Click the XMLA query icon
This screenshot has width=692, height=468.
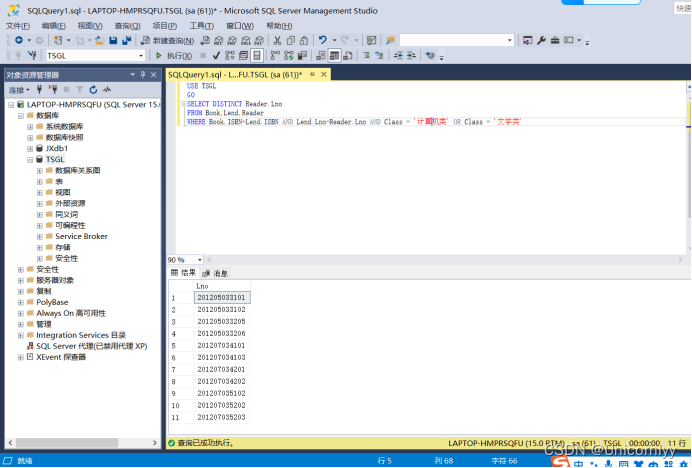click(x=246, y=41)
